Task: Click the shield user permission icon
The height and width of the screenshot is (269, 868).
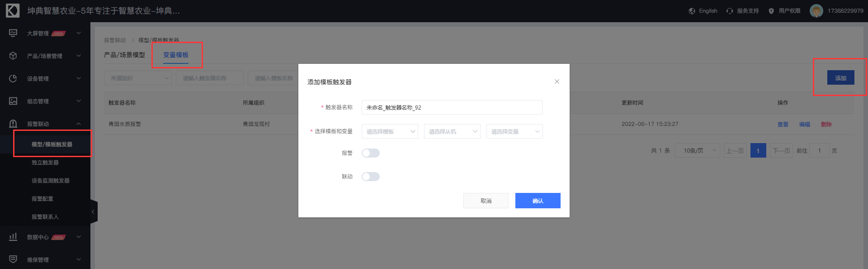Action: 771,11
